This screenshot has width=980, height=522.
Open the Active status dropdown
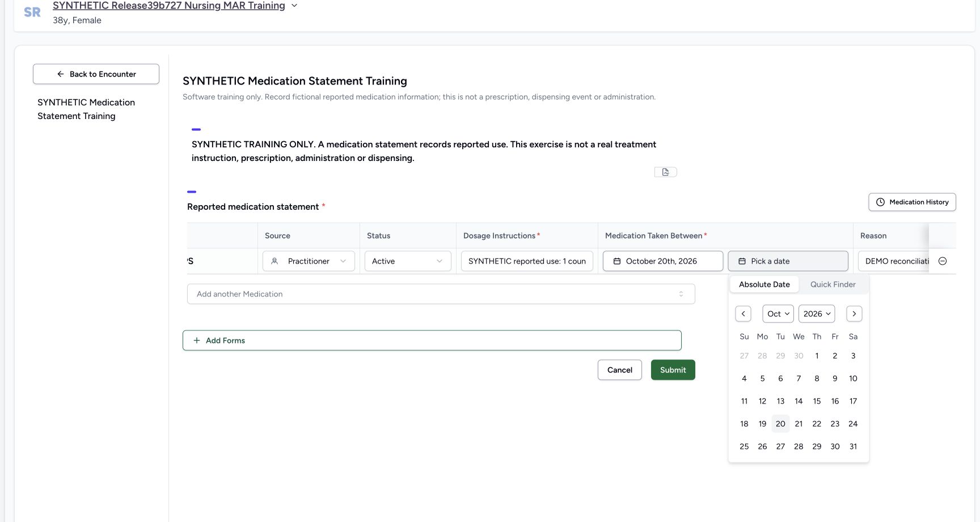pos(408,261)
